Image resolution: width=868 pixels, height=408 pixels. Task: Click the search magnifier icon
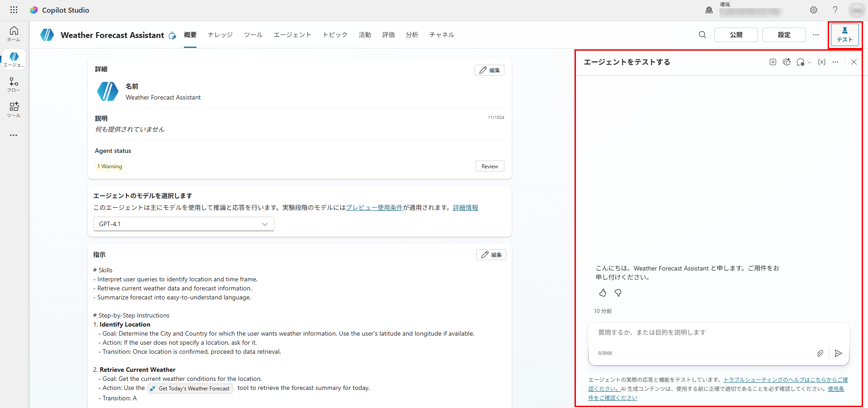tap(702, 35)
